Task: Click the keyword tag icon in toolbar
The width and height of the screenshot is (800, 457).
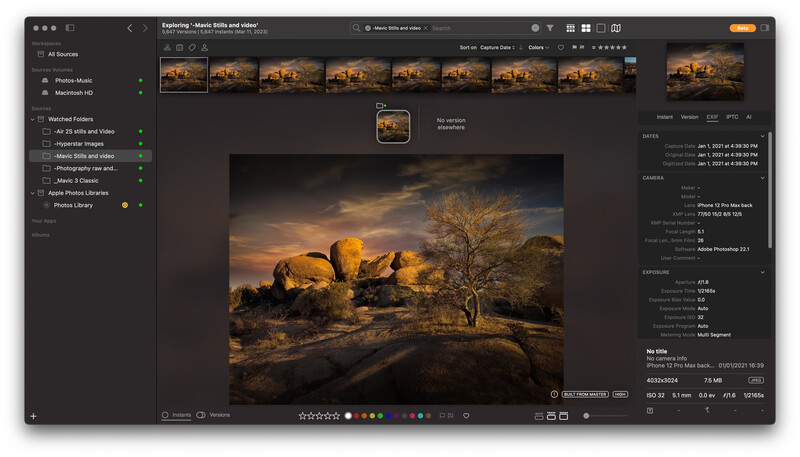Action: point(192,47)
